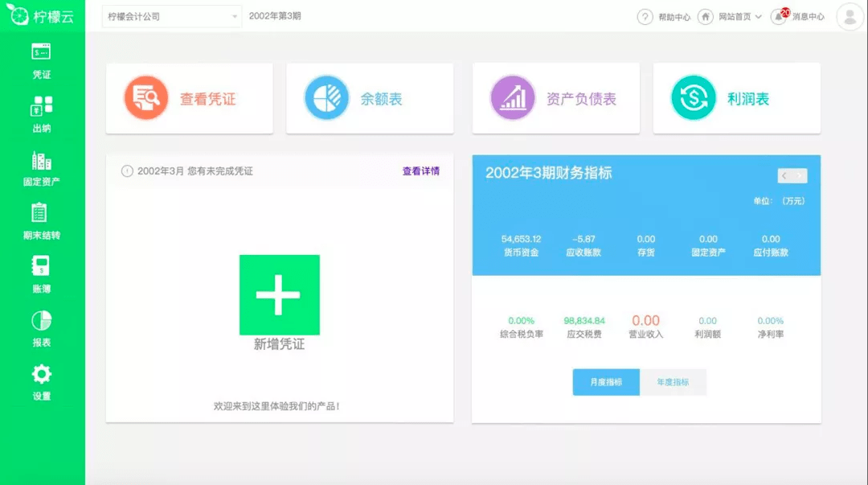Click the 柠檬云 logo icon
Image resolution: width=868 pixels, height=485 pixels.
19,16
